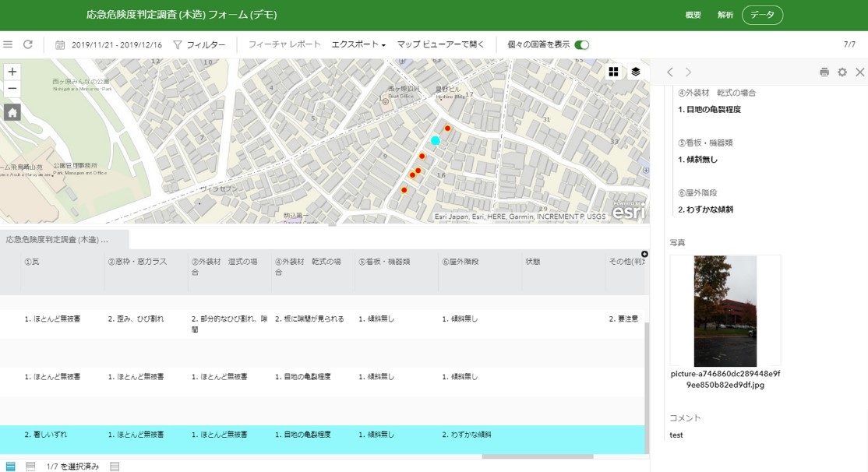Click the データ button
The height and width of the screenshot is (472, 868).
coord(762,15)
